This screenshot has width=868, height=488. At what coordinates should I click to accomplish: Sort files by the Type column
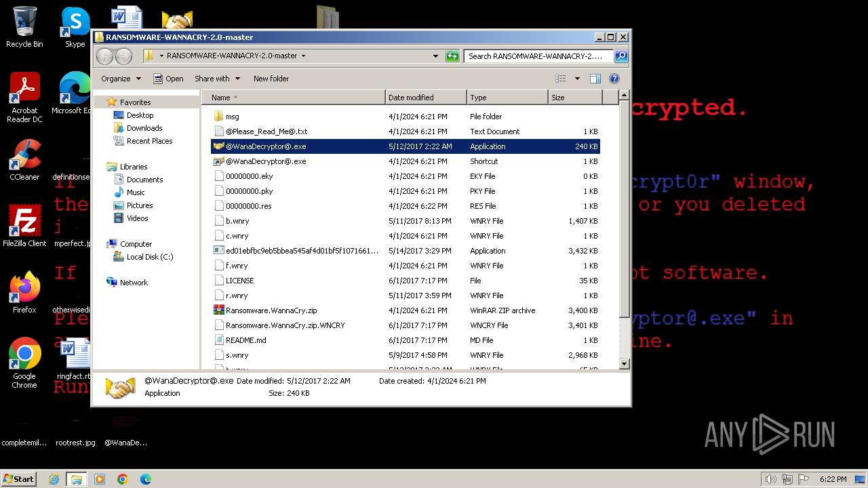coord(507,98)
